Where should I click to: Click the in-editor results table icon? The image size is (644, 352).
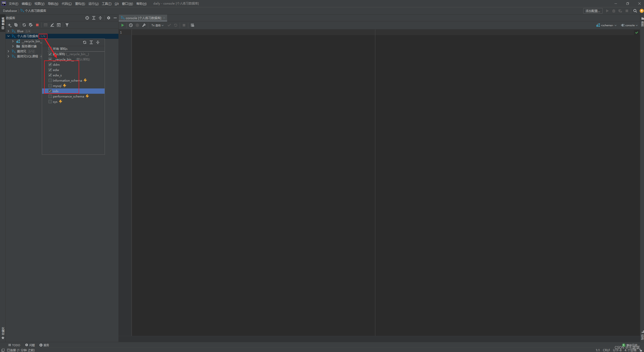192,25
